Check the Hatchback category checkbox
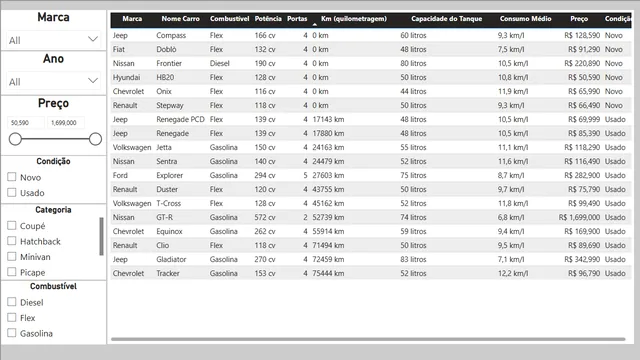The height and width of the screenshot is (360, 640). [x=12, y=241]
